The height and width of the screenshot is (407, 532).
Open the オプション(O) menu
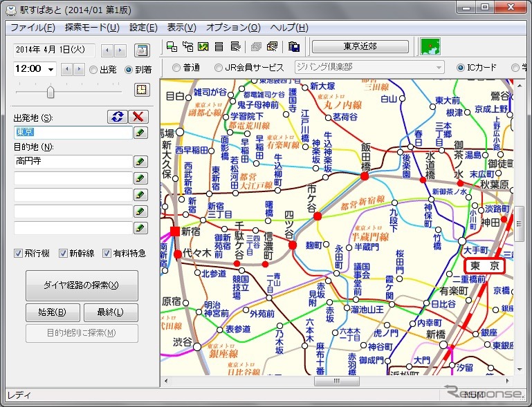(x=233, y=28)
